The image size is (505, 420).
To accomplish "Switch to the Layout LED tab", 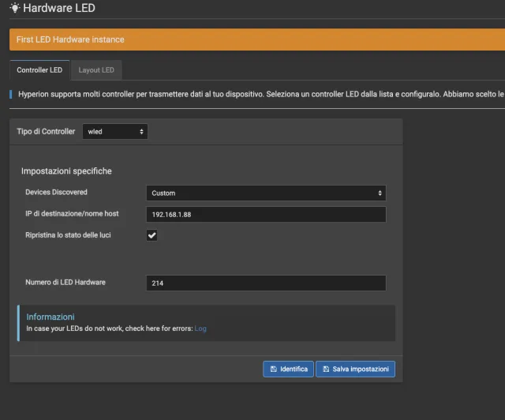I will [96, 70].
